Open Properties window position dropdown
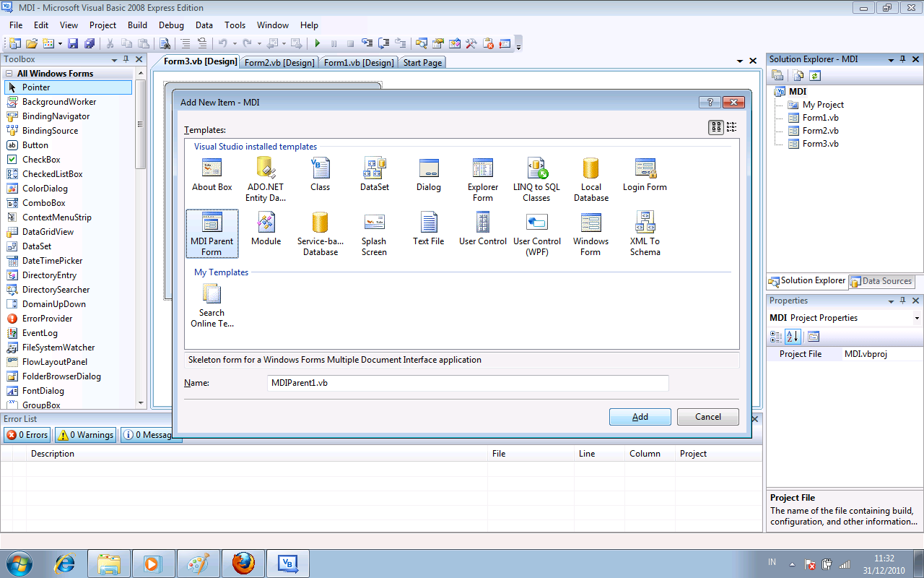 click(x=891, y=301)
